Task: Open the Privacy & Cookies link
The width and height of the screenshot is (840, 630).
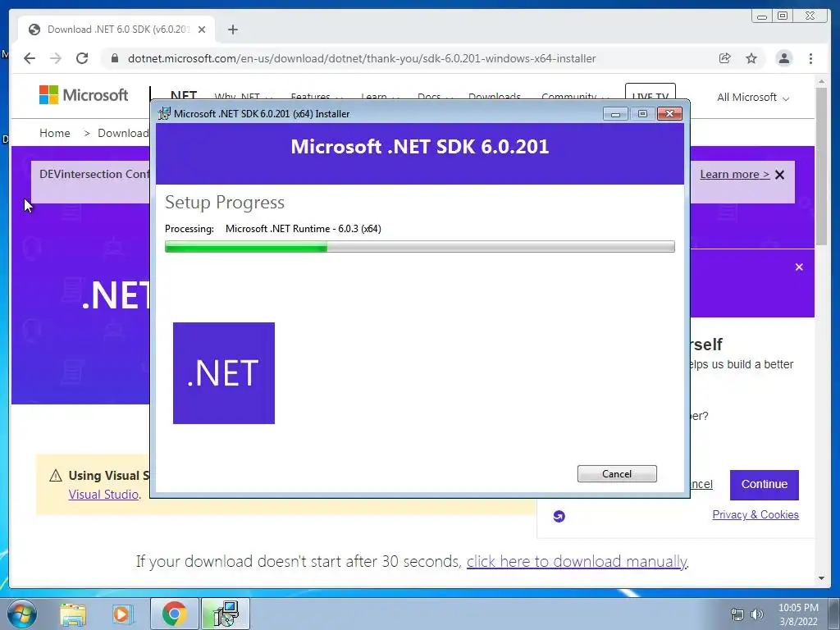Action: [756, 515]
